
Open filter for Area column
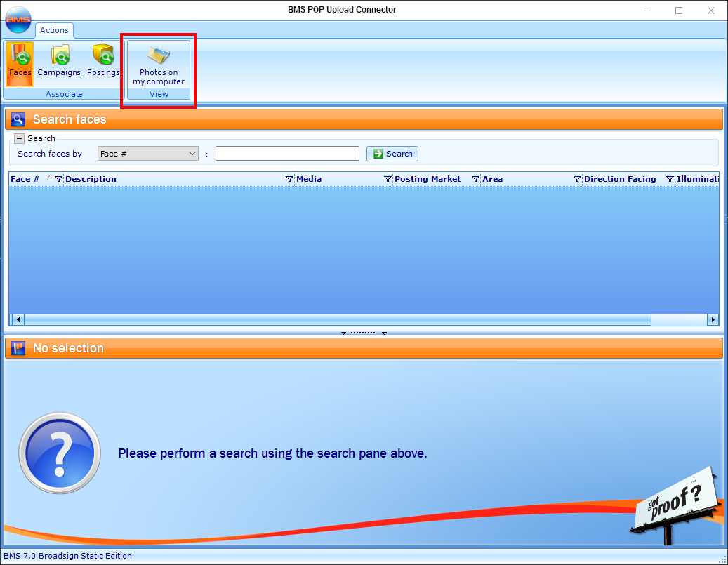[x=577, y=179]
